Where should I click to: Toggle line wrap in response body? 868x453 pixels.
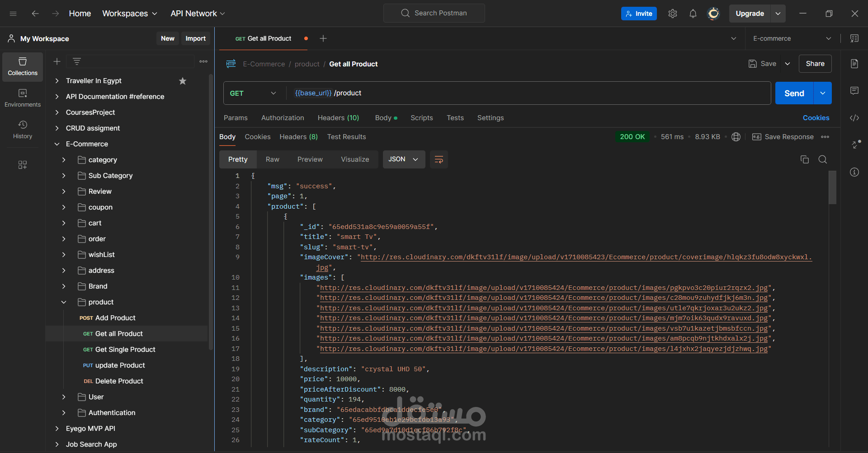[x=439, y=159]
